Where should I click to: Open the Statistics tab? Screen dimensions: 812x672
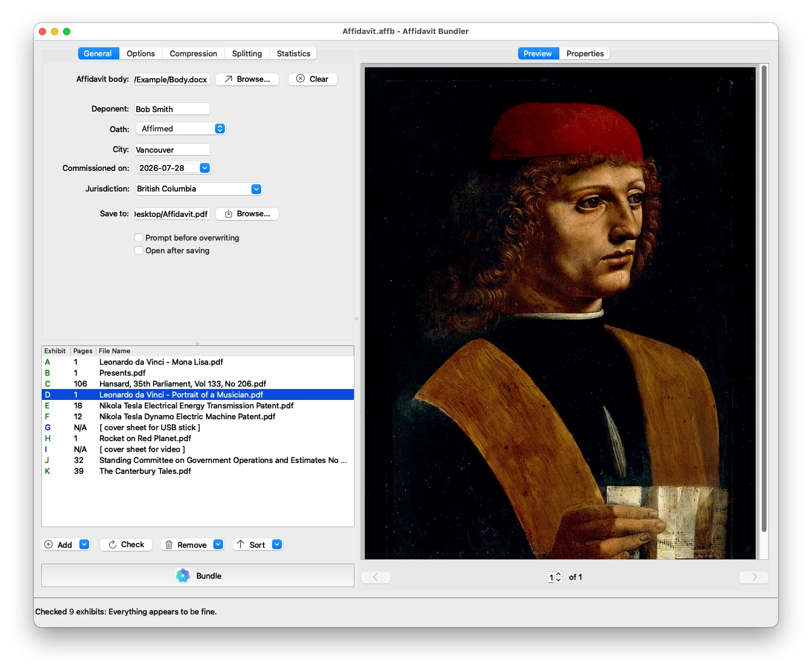point(293,53)
